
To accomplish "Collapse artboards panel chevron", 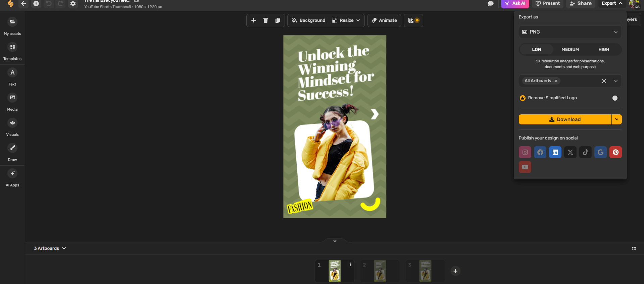I will (335, 241).
